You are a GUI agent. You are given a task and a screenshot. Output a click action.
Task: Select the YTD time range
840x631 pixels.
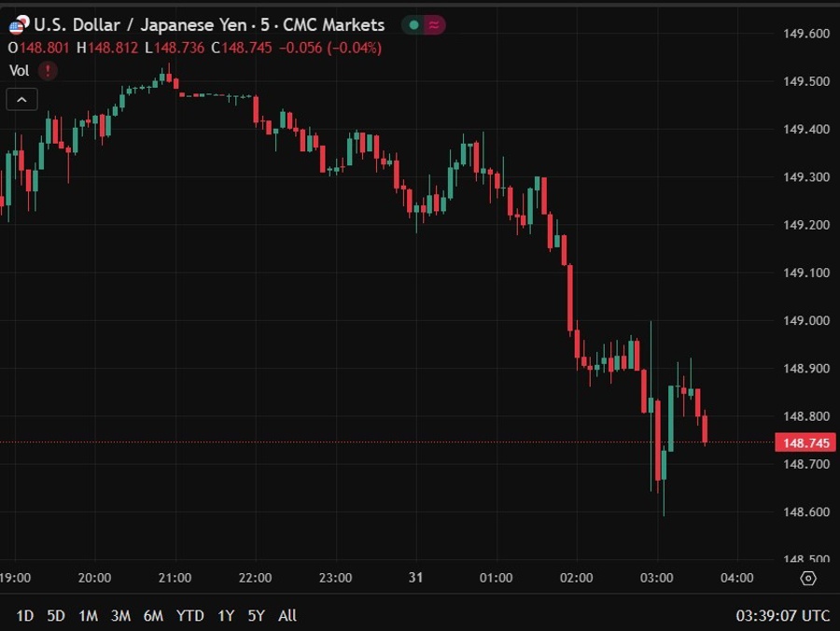[x=190, y=615]
